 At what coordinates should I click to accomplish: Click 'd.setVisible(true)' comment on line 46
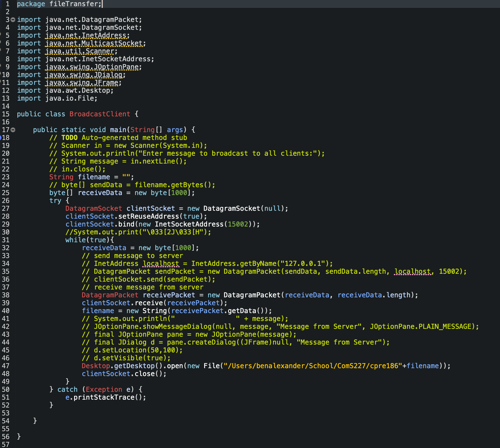130,358
